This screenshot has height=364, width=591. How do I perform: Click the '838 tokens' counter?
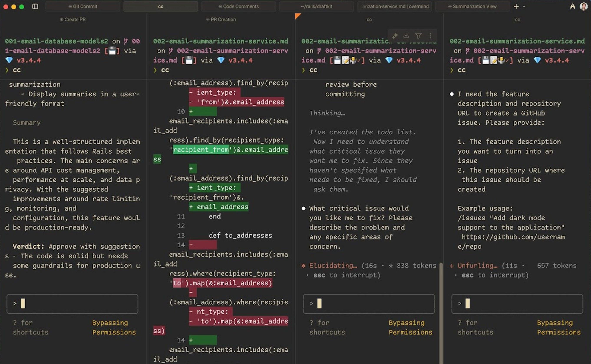coord(416,266)
